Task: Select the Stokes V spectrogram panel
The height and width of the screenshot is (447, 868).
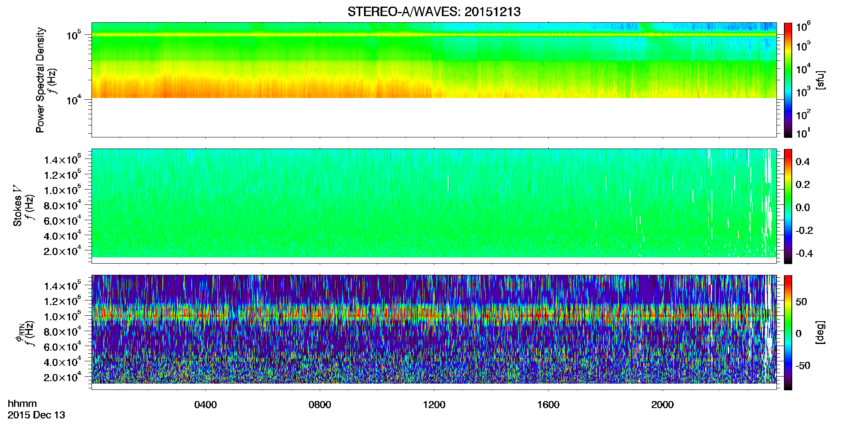Action: pyautogui.click(x=434, y=206)
